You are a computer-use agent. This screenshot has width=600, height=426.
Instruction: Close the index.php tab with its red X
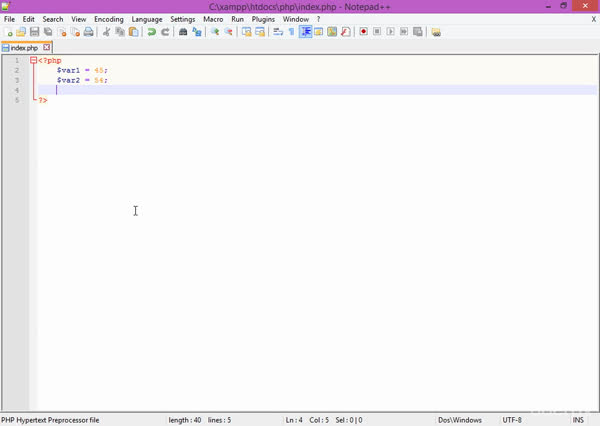(46, 47)
